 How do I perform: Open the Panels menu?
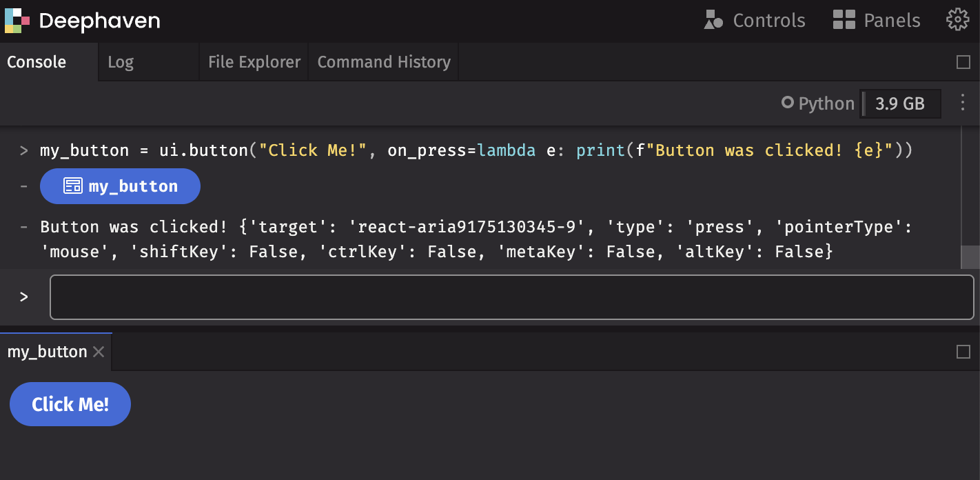877,21
